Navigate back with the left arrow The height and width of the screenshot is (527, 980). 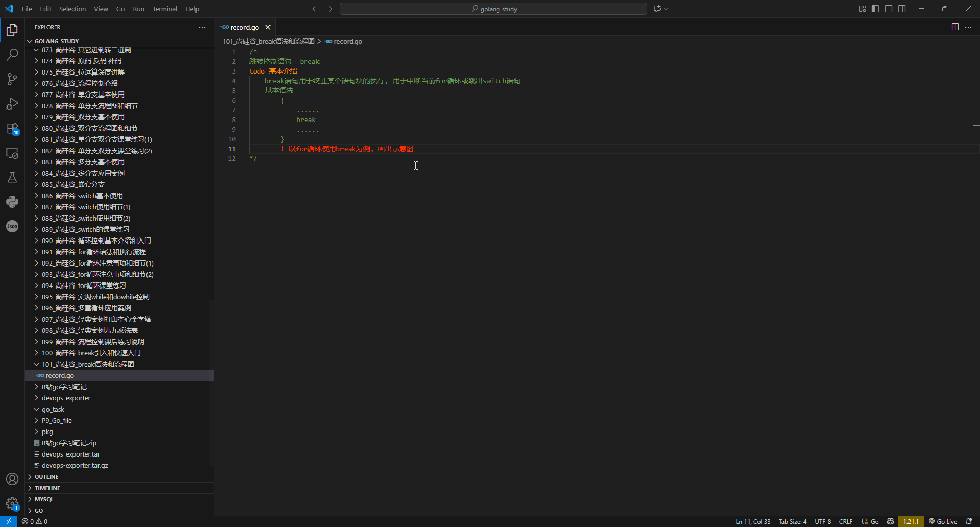click(315, 9)
